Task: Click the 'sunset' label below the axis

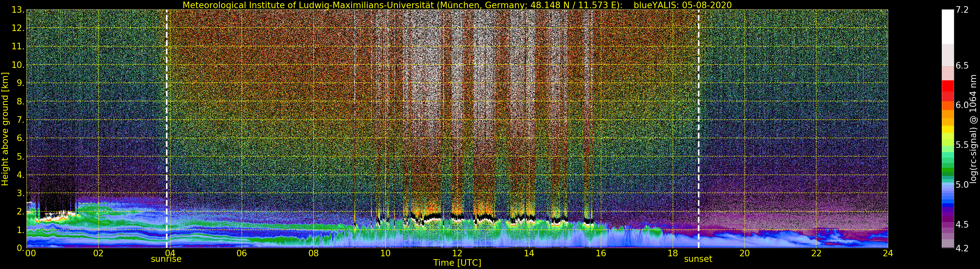Action: (x=698, y=259)
